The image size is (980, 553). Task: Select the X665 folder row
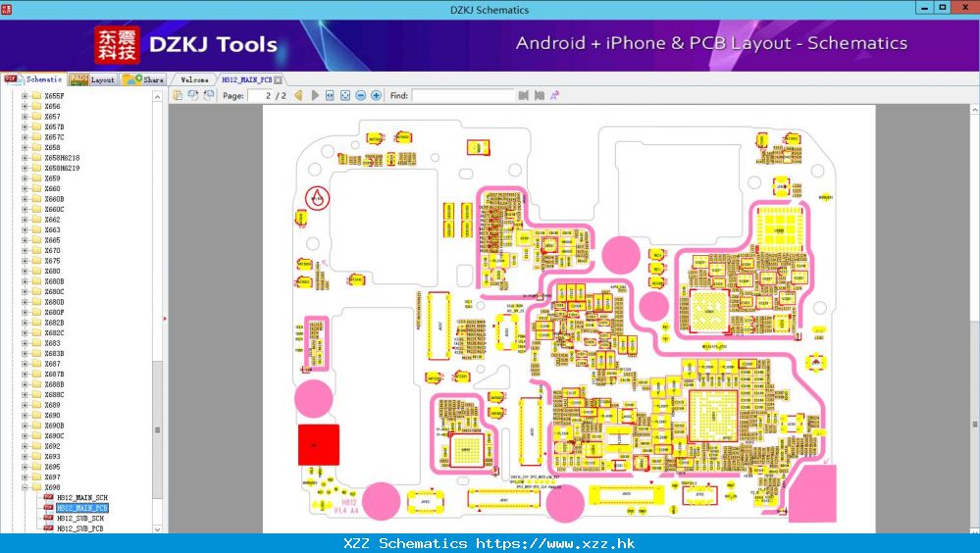[53, 240]
